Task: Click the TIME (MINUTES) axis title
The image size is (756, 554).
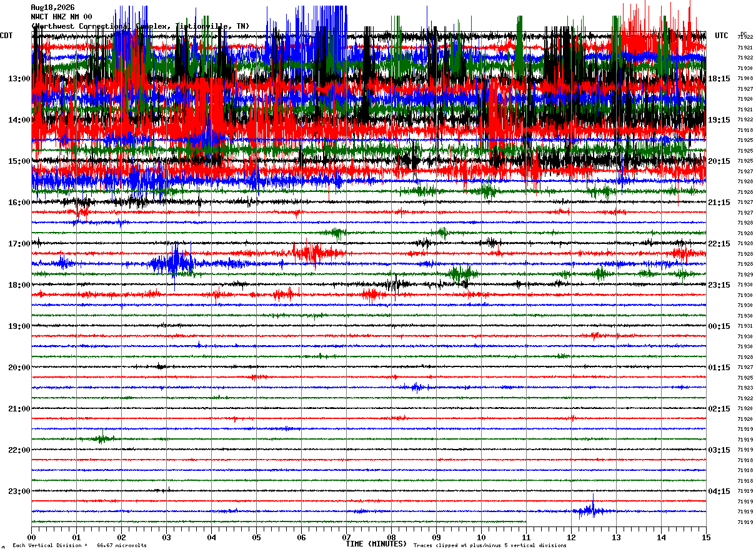Action: point(376,544)
